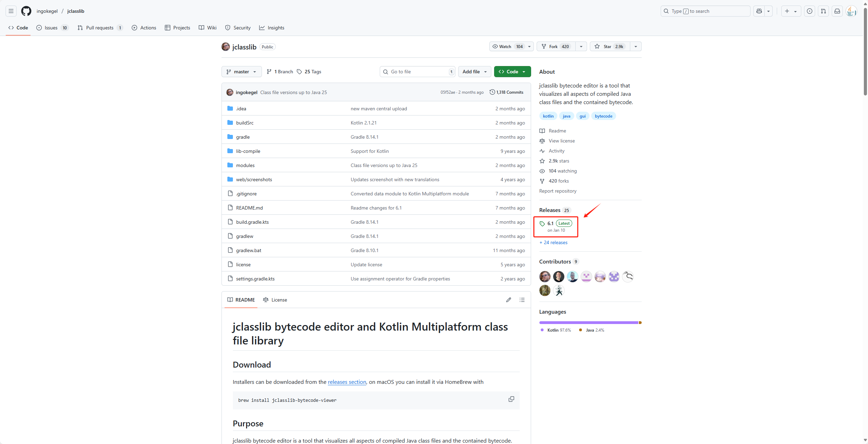868x444 pixels.
Task: Open user profile avatar menu
Action: (851, 11)
